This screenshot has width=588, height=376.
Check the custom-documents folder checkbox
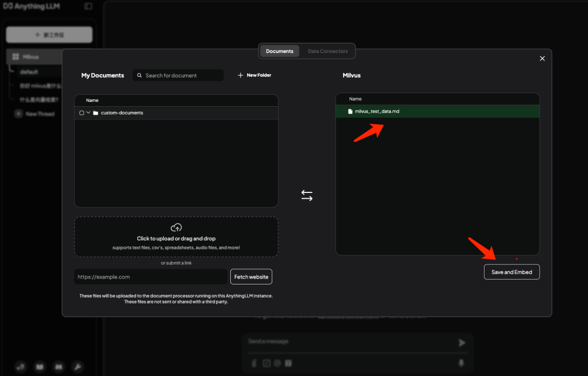82,113
